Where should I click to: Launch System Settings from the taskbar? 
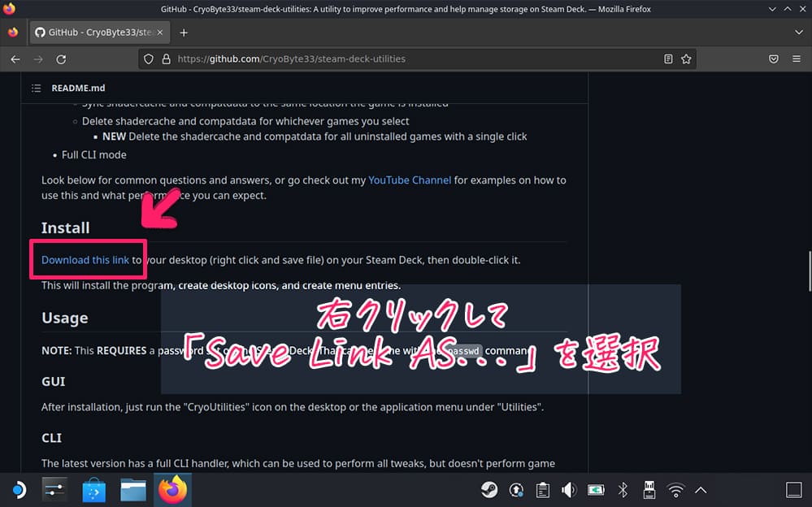point(54,490)
